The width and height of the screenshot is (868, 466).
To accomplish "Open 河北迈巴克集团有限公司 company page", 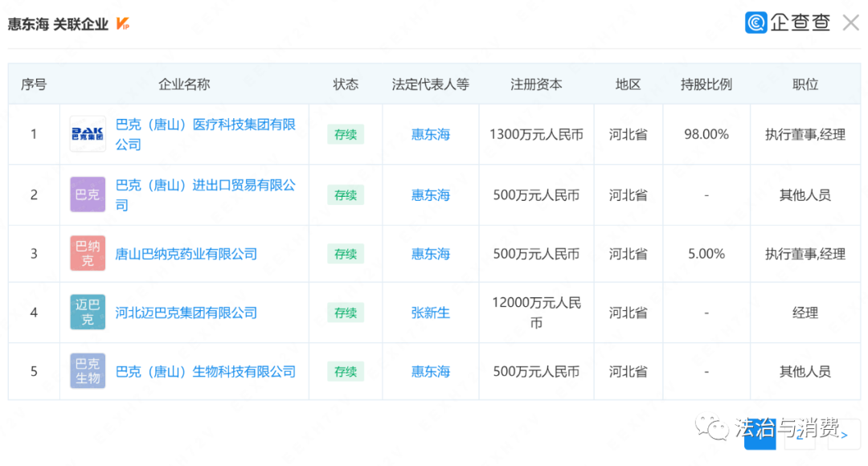I will [186, 313].
